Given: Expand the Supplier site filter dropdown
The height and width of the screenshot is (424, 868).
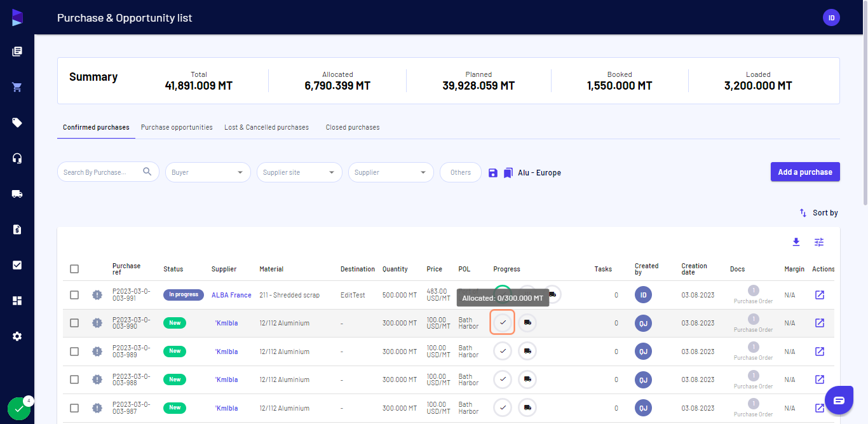Looking at the screenshot, I should [x=299, y=172].
